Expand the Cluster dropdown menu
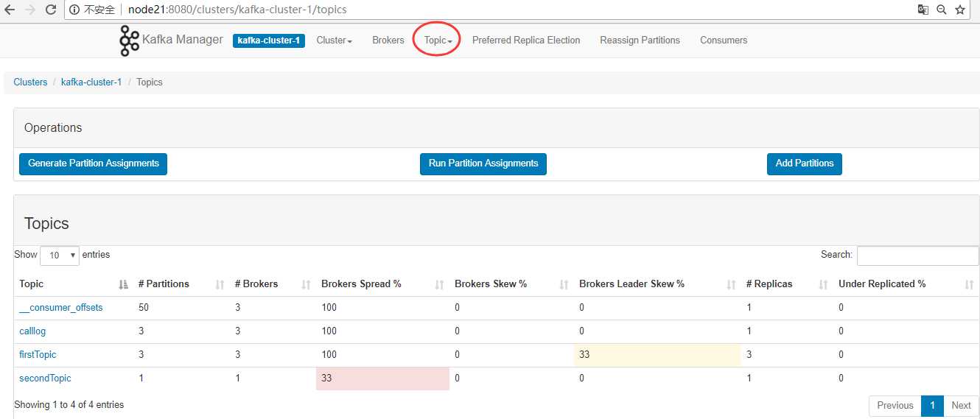 click(334, 41)
